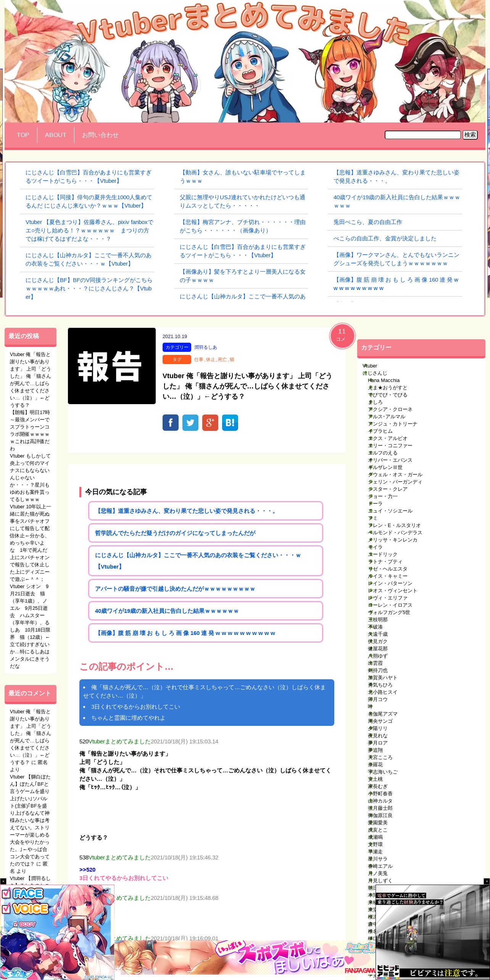This screenshot has width=490, height=980.
Task: Open link 女さん、誰もいない駐車場で
Action: point(242,177)
